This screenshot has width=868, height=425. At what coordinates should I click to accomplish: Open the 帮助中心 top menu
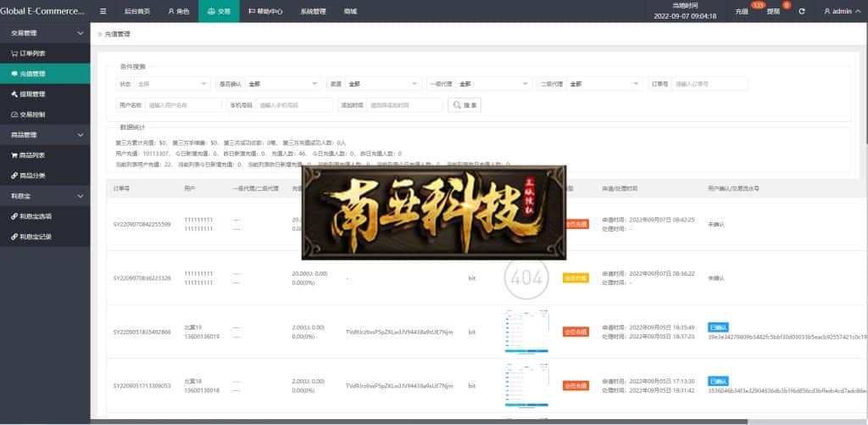click(x=265, y=11)
